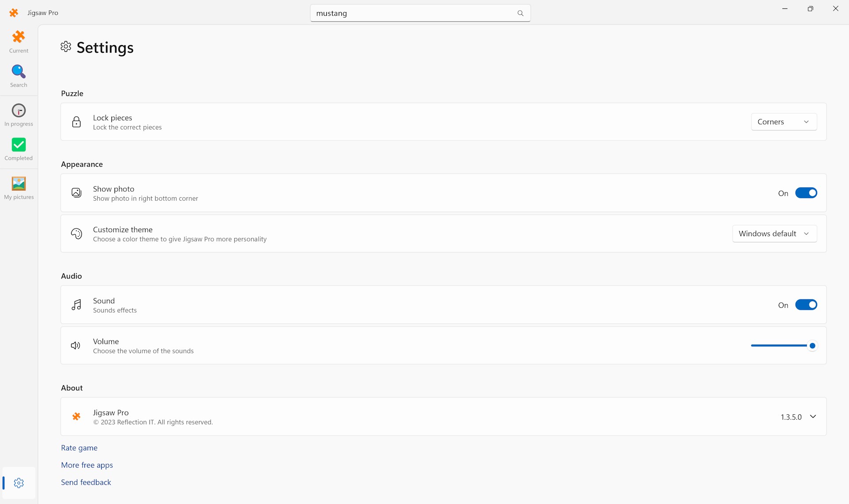Click the search magnifier in the search box
Viewport: 849px width, 504px height.
(x=520, y=13)
